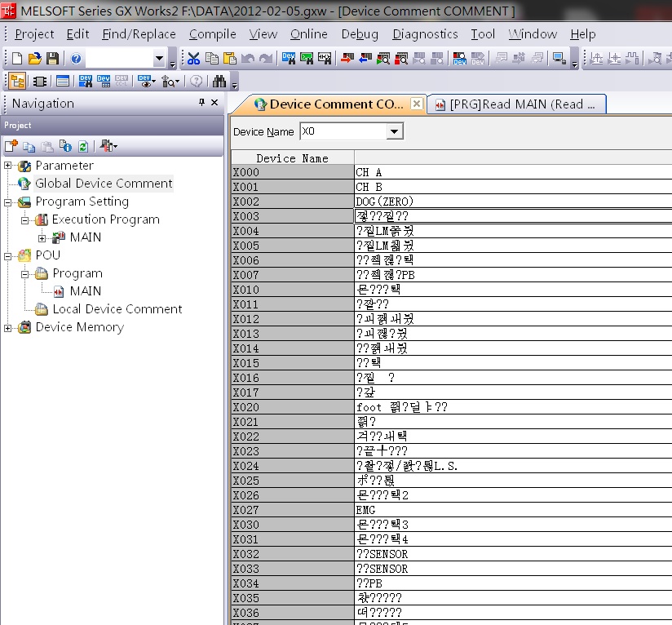Collapse the POU tree node
Viewport: 672px width, 625px height.
coord(8,255)
